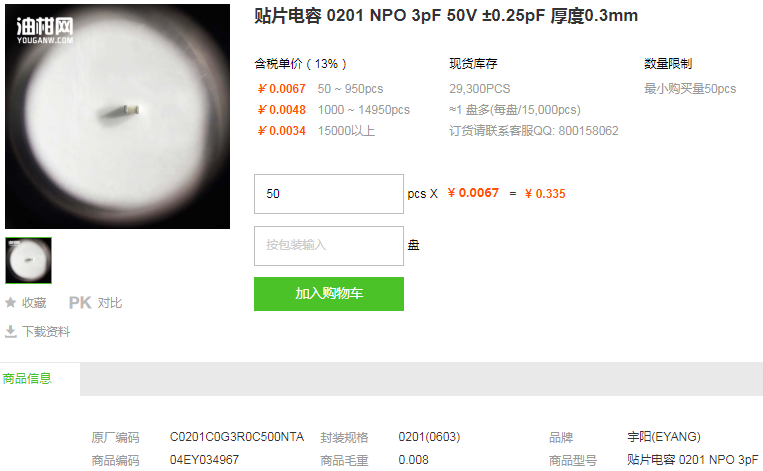This screenshot has height=471, width=763.
Task: Click manufacturer code C0201C0G3R0C500NTA
Action: pos(237,437)
